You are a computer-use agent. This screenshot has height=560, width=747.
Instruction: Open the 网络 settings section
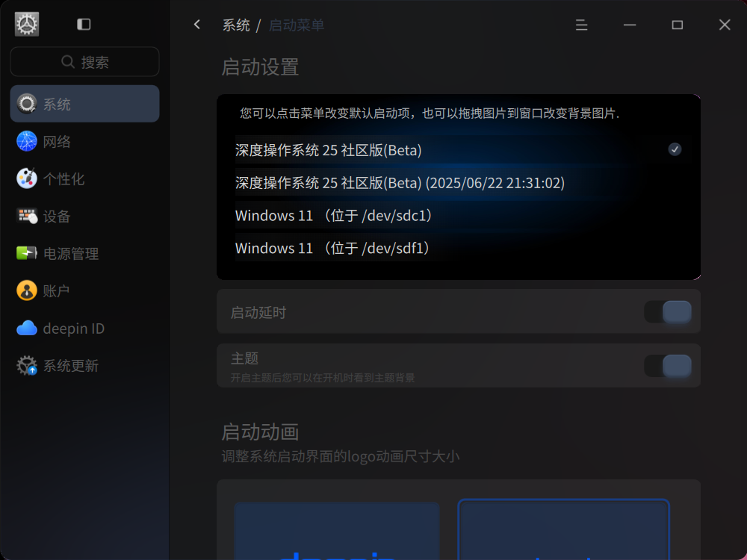point(85,141)
